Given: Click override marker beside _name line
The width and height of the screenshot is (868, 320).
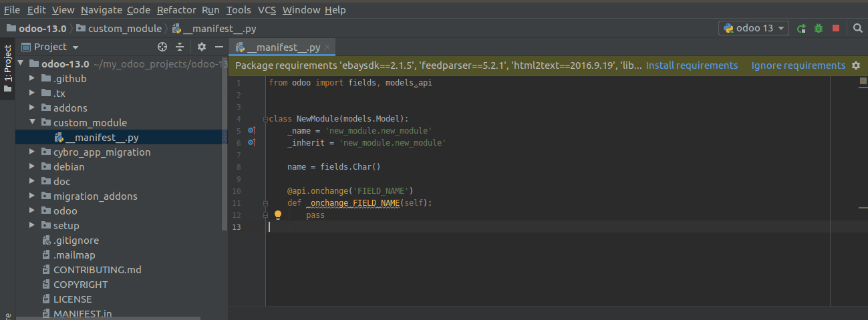Looking at the screenshot, I should 251,130.
